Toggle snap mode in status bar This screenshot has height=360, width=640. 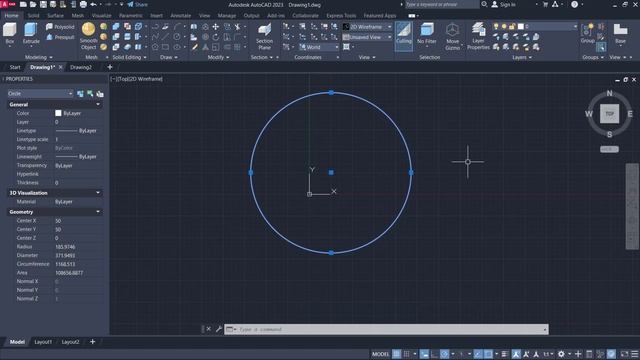click(x=407, y=354)
